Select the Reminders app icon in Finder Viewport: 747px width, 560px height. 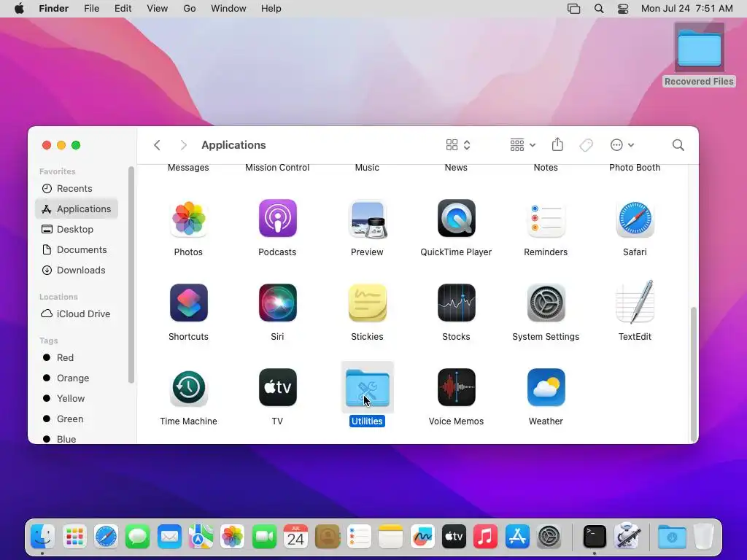546,219
